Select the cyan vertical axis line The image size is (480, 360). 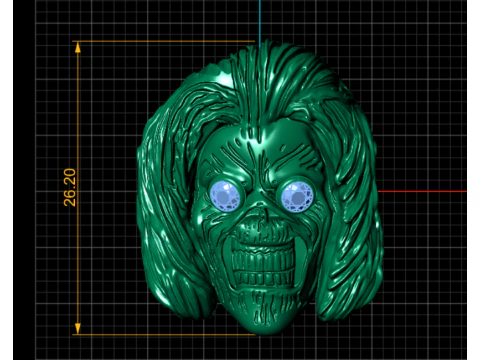coord(260,23)
